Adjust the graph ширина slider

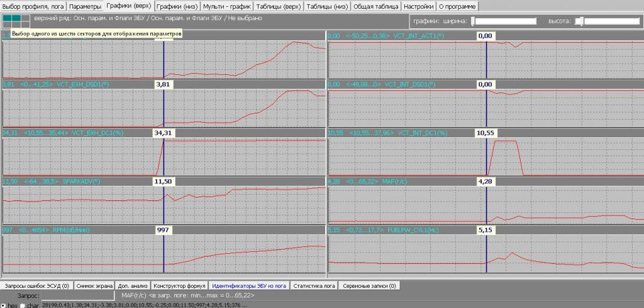504,21
